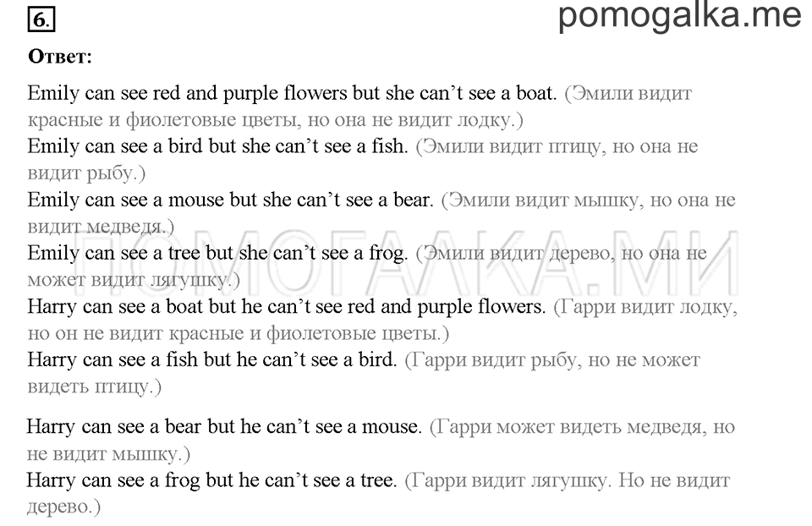Click the sentence 'Emily can see a bird'
This screenshot has width=812, height=526.
click(217, 146)
